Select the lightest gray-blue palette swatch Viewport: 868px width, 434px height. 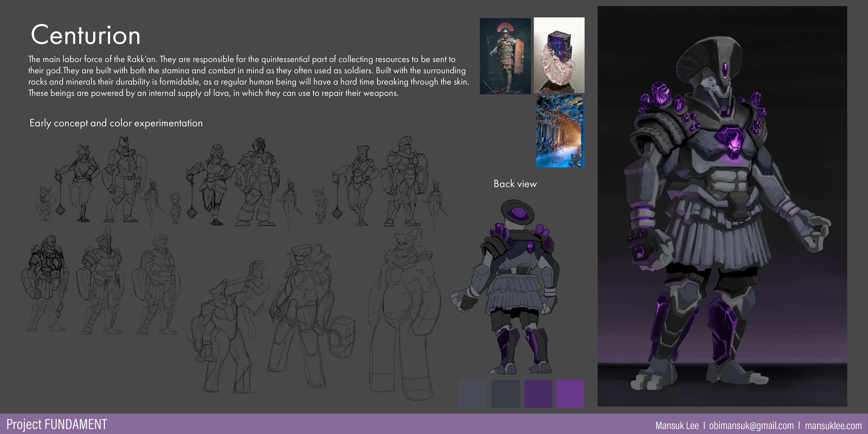(472, 394)
